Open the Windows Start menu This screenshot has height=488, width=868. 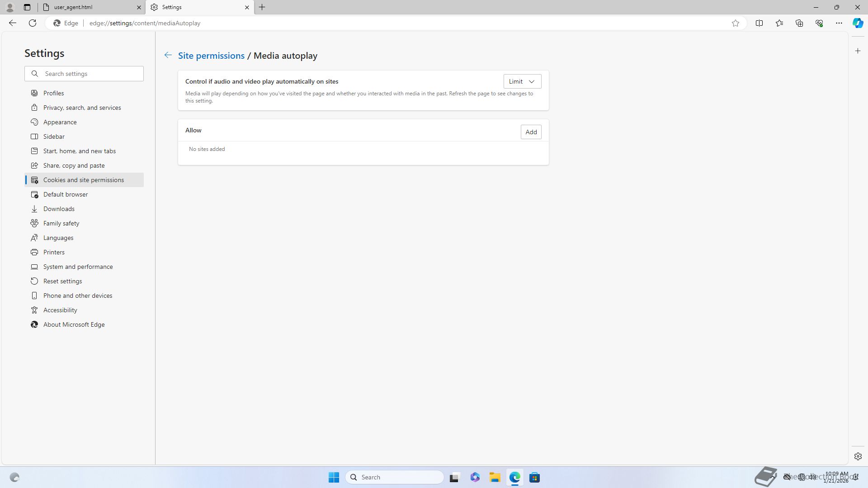[x=334, y=477]
